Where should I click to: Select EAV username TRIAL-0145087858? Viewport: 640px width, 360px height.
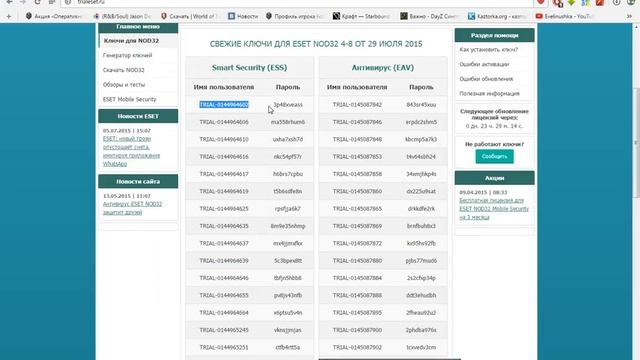point(357,174)
